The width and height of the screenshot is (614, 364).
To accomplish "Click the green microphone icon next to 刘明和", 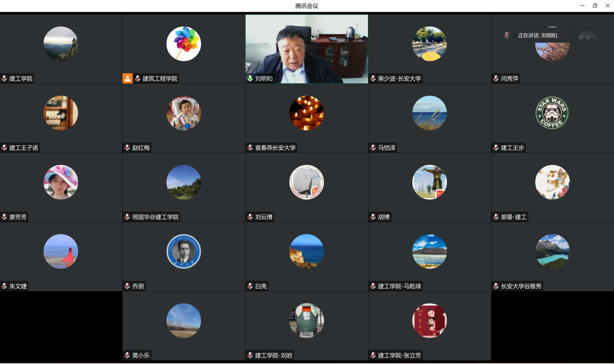I will (250, 78).
